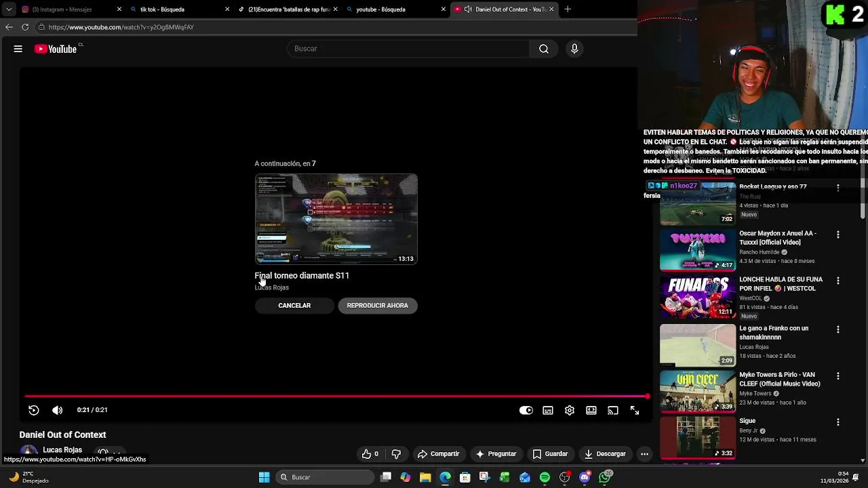The image size is (868, 488).
Task: Replay the finished video
Action: click(34, 410)
